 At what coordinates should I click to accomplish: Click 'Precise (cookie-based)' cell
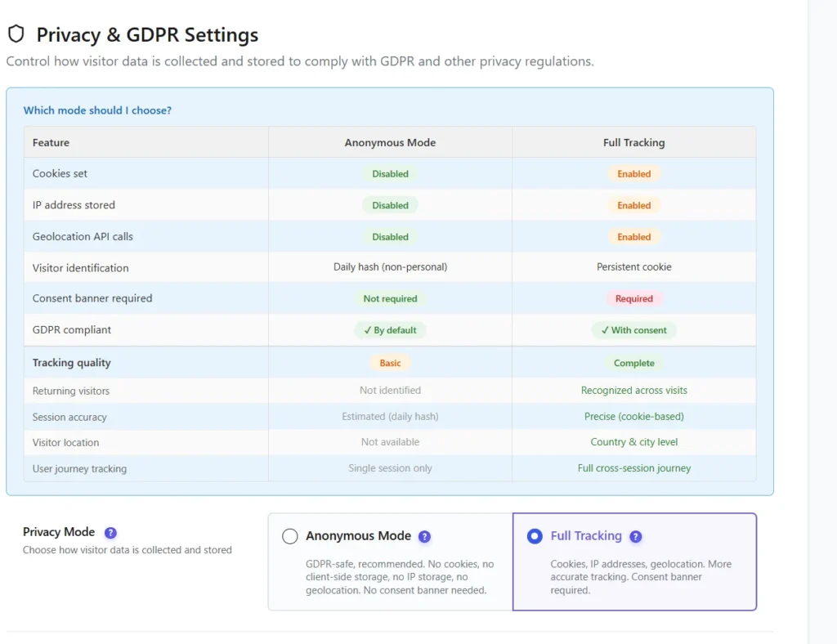click(x=634, y=416)
